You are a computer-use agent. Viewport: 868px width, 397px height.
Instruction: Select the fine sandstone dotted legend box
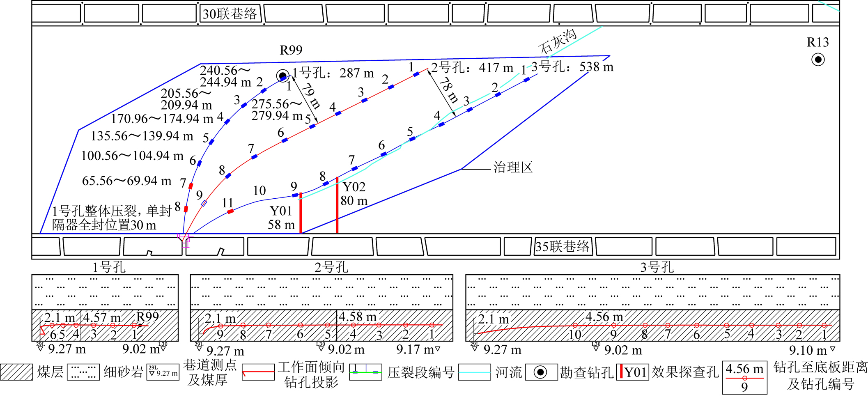pyautogui.click(x=83, y=372)
